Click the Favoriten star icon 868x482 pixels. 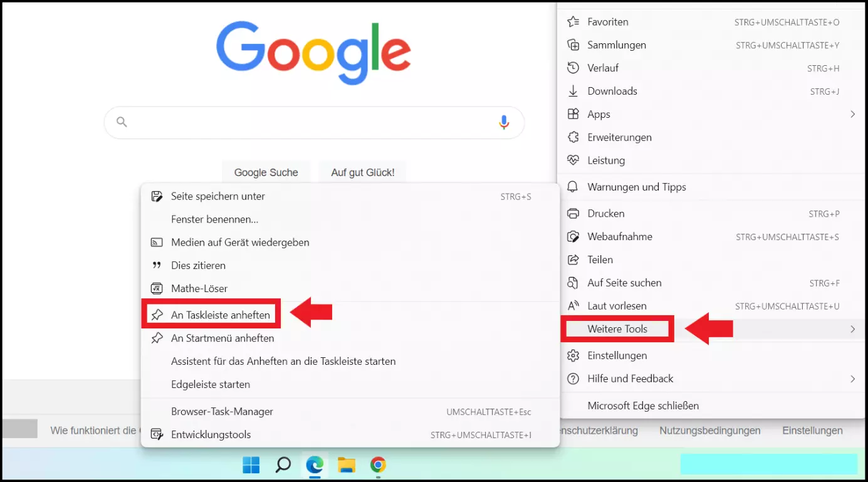tap(573, 22)
